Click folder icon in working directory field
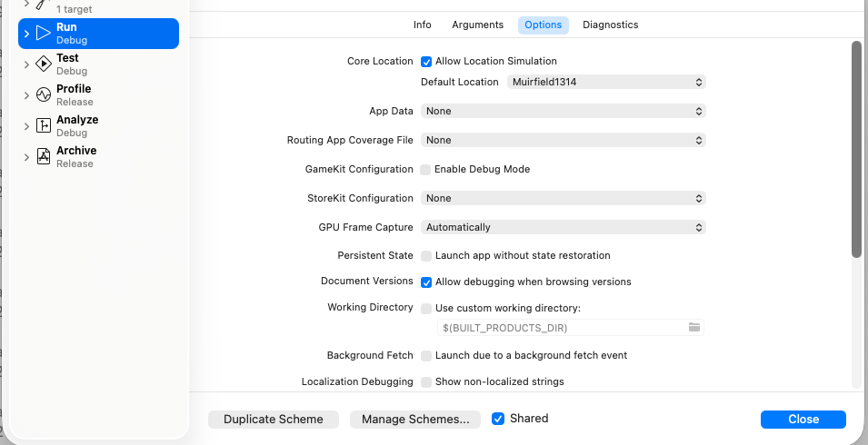868x445 pixels. (694, 327)
